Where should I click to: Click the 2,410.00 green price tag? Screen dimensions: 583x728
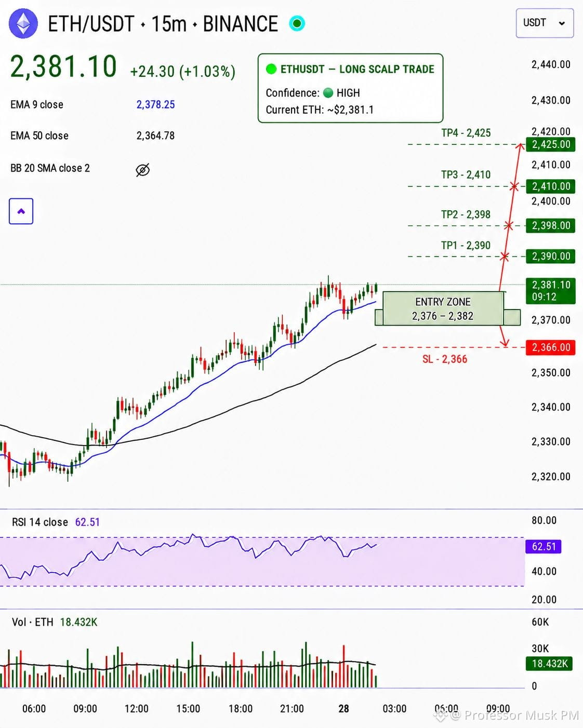(551, 186)
